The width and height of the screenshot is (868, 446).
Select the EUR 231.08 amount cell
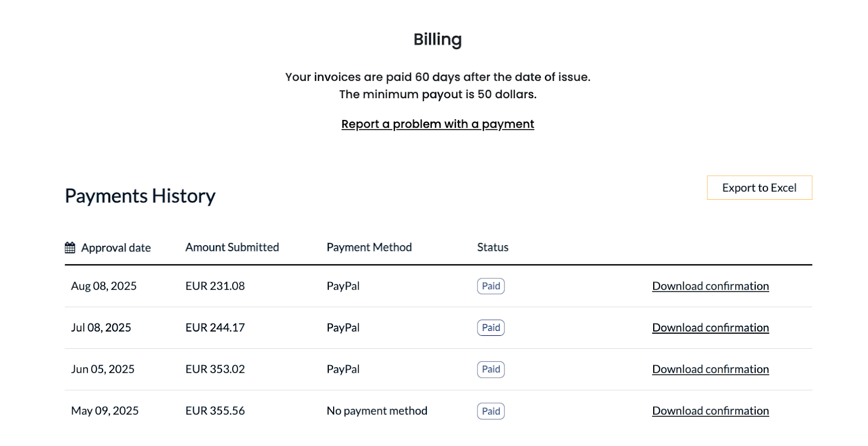click(x=215, y=286)
